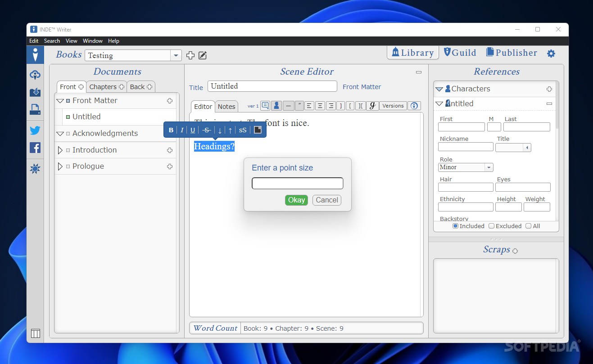Open the Library section
This screenshot has width=593, height=364.
[x=413, y=53]
